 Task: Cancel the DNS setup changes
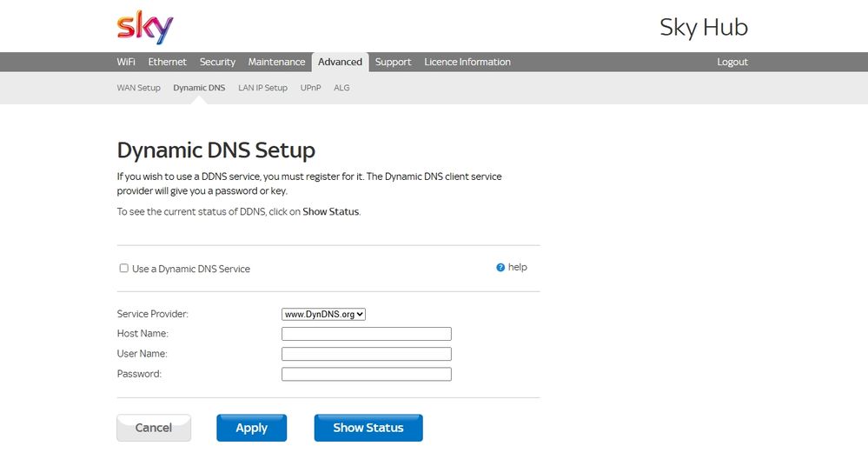click(154, 428)
